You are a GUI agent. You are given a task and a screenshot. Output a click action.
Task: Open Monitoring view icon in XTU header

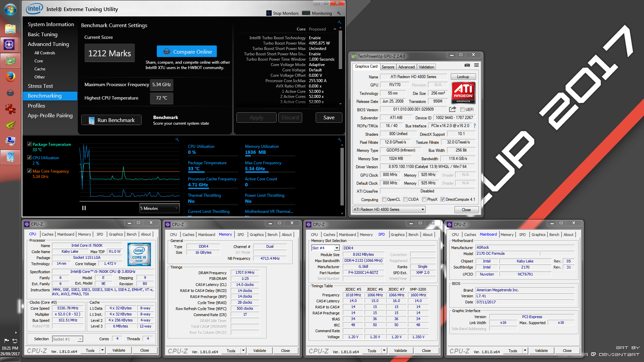click(x=306, y=13)
